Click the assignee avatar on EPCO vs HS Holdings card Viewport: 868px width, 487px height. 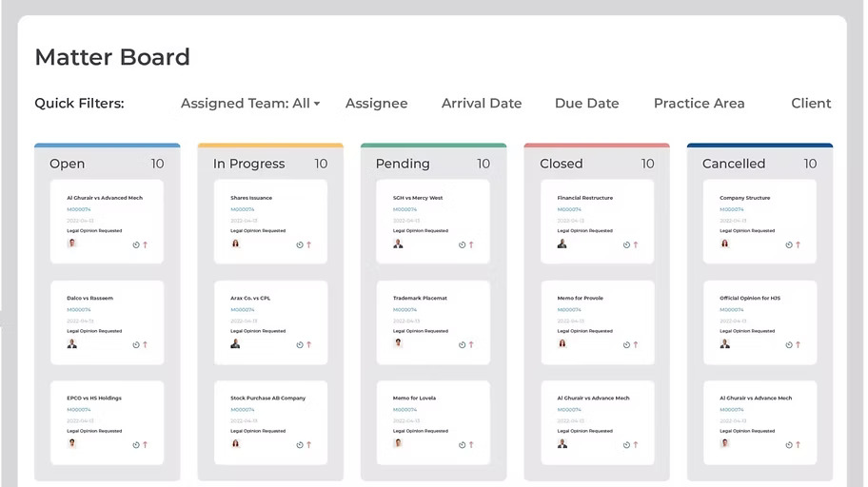pyautogui.click(x=71, y=443)
